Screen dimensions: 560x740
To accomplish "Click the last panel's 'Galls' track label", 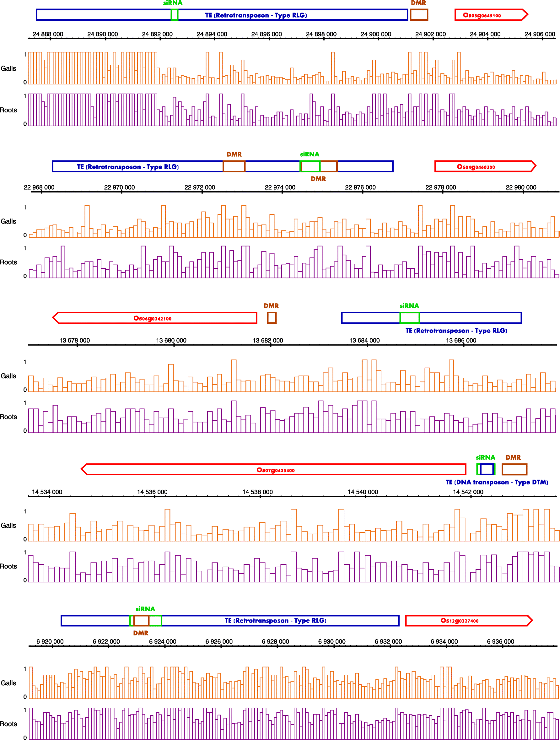I will (8, 683).
